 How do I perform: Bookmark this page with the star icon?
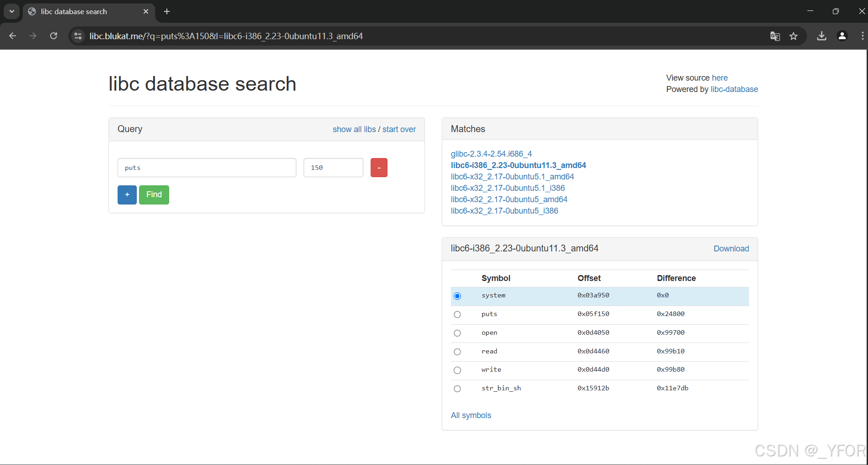pos(794,36)
